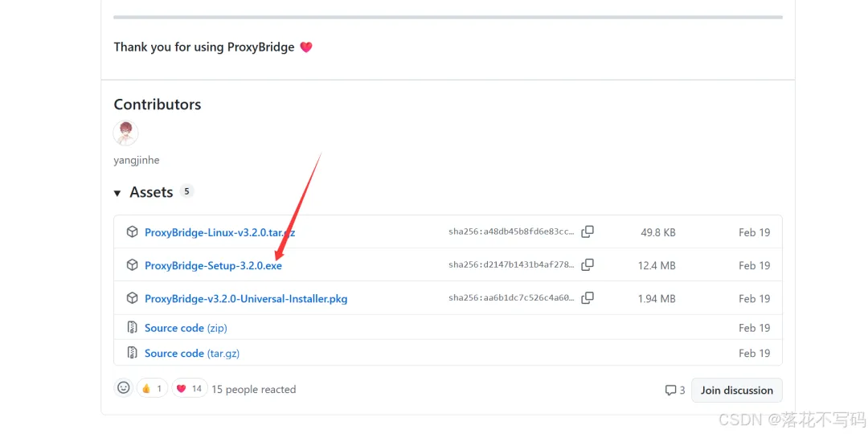
Task: Download ProxyBridge-Linux-v3.2.0.tar.gz
Action: click(x=219, y=232)
